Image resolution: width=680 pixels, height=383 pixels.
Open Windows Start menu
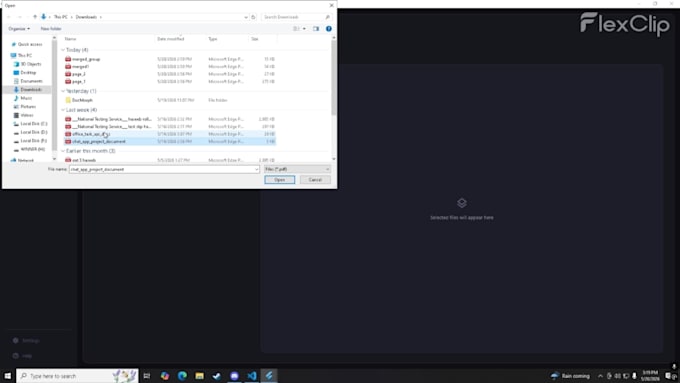point(7,376)
